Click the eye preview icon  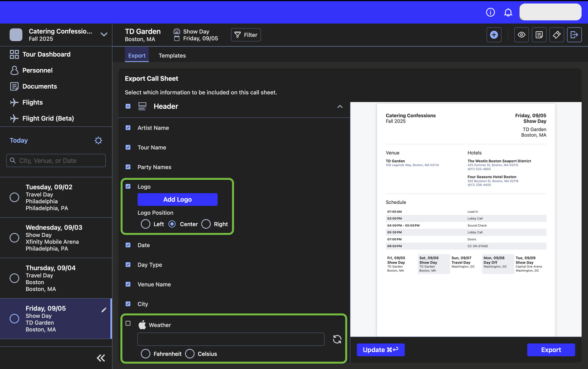(522, 35)
